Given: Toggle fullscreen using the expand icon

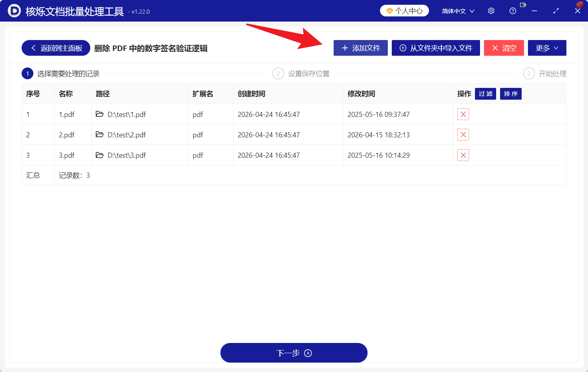Looking at the screenshot, I should [556, 11].
